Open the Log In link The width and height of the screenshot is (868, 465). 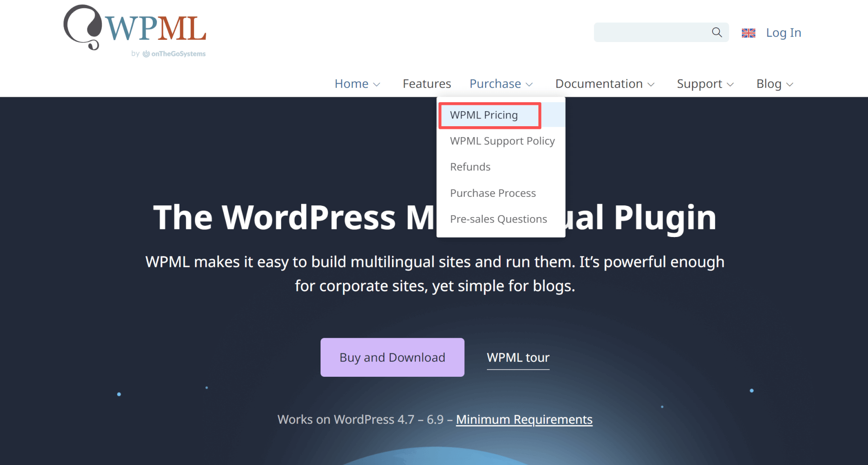click(783, 33)
